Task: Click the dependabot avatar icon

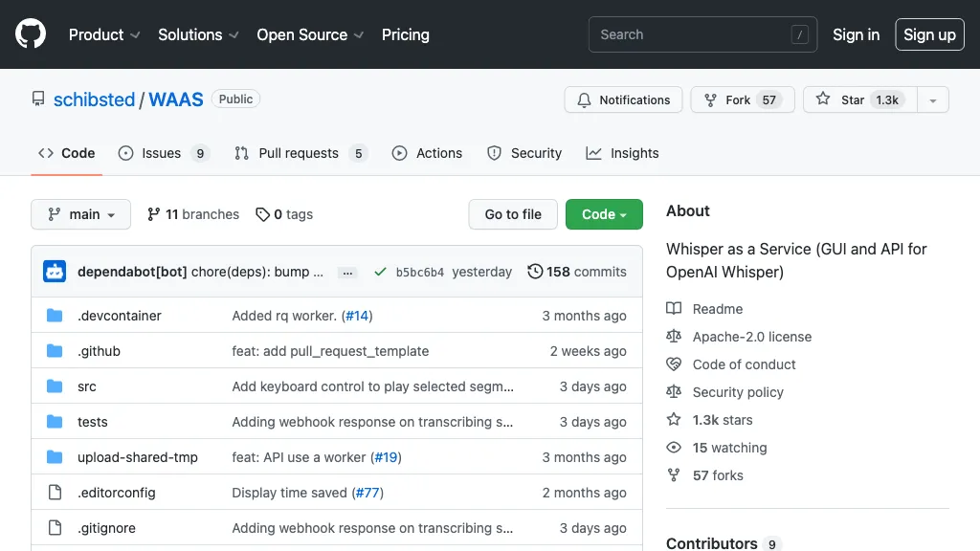Action: point(55,272)
